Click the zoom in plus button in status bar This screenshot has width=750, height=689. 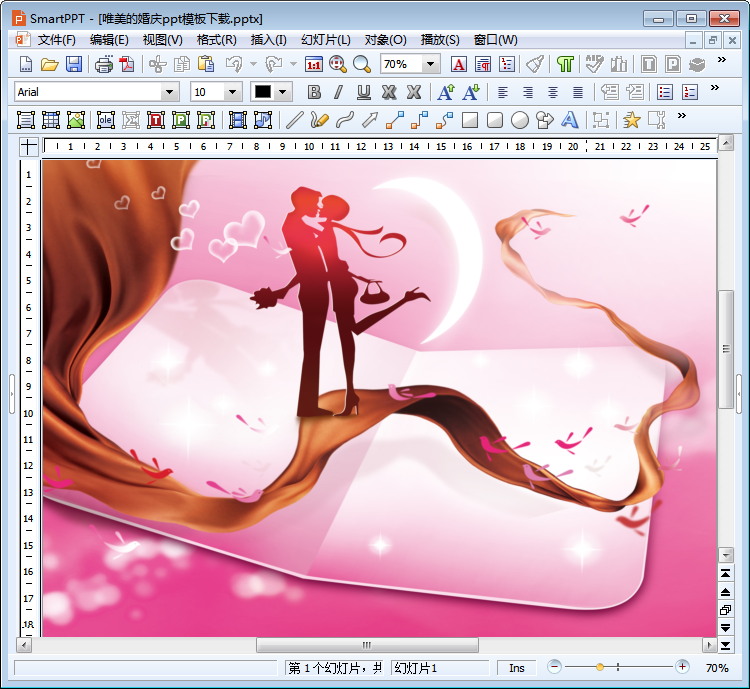pyautogui.click(x=682, y=667)
